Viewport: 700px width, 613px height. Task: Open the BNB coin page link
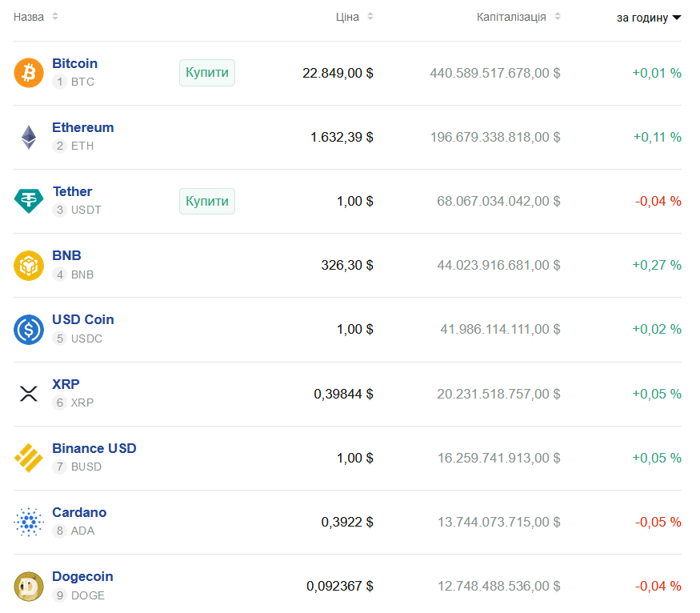click(66, 255)
